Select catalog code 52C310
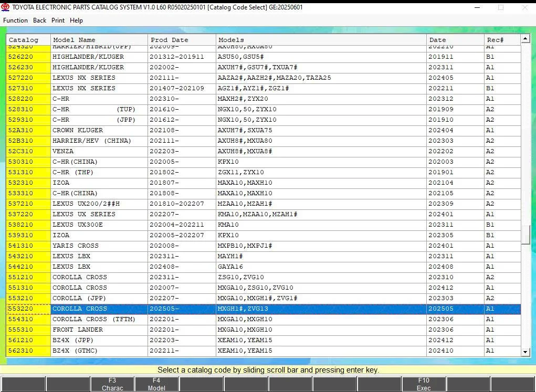The width and height of the screenshot is (536, 392). [x=28, y=152]
